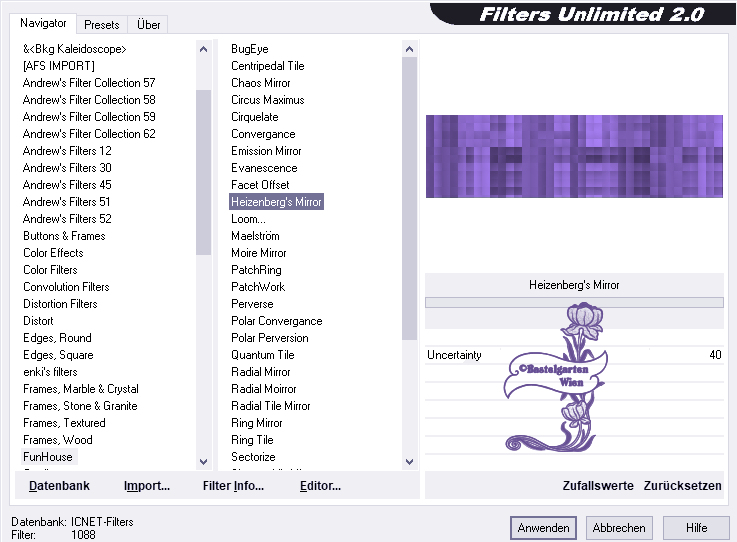This screenshot has height=542, width=737.
Task: Select Color Effects category
Action: point(53,253)
